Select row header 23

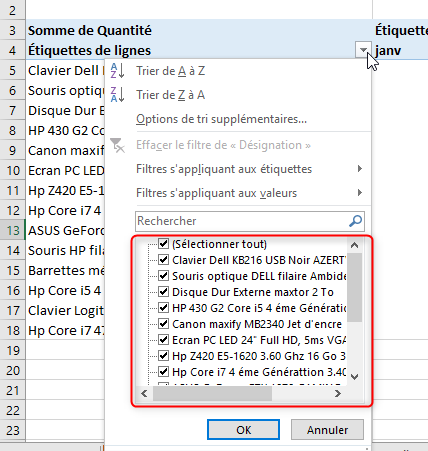click(12, 430)
